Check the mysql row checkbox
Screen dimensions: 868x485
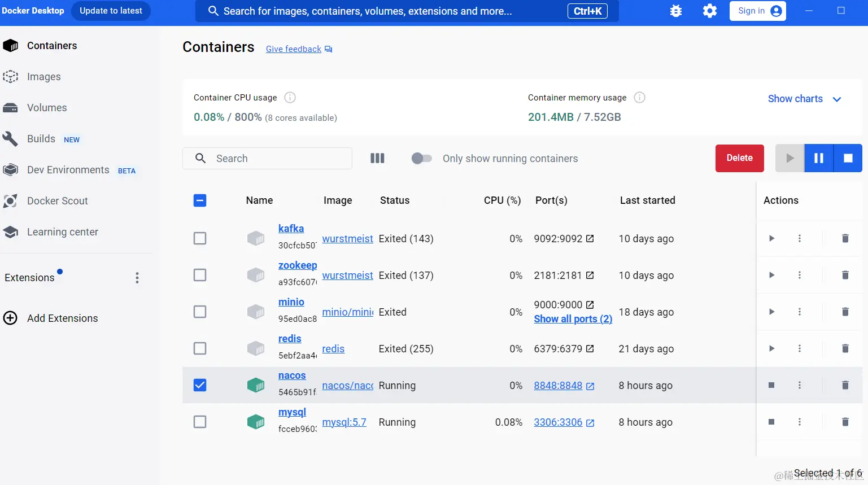(x=200, y=422)
